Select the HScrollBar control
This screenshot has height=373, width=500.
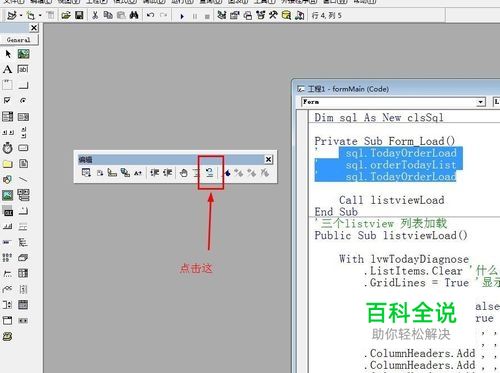8,132
